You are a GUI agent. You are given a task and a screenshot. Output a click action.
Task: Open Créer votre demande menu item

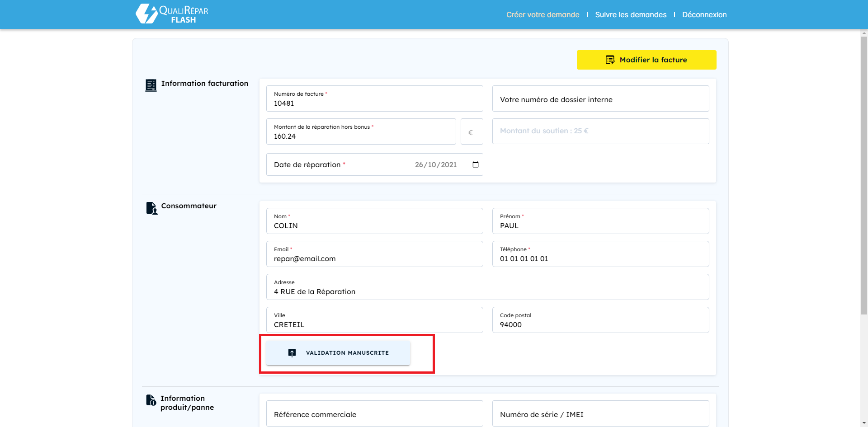pyautogui.click(x=542, y=14)
